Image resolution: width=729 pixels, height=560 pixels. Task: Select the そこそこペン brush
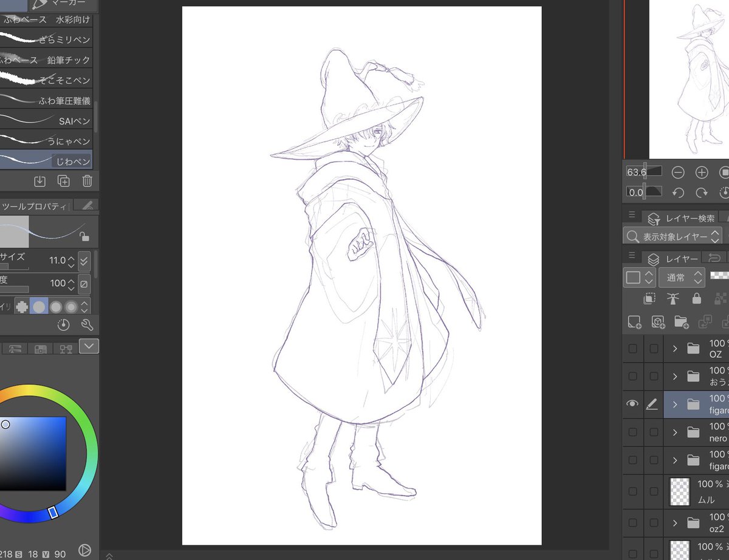(x=46, y=80)
